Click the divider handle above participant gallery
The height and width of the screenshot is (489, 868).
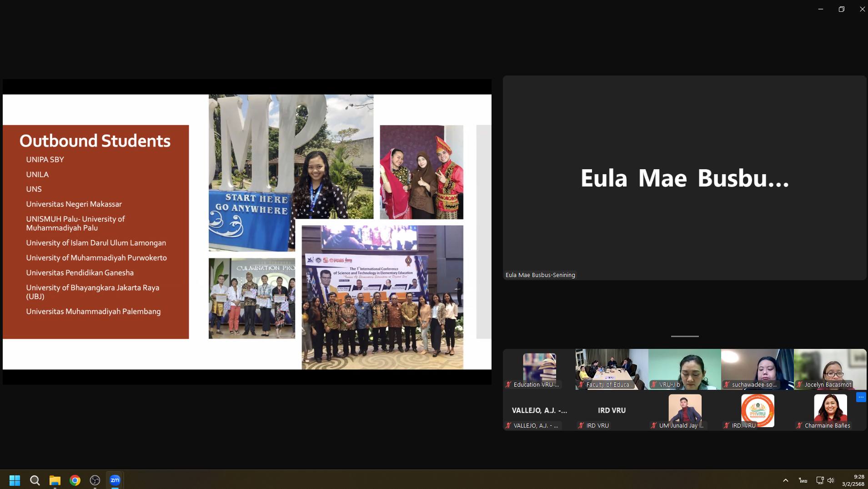click(x=685, y=336)
